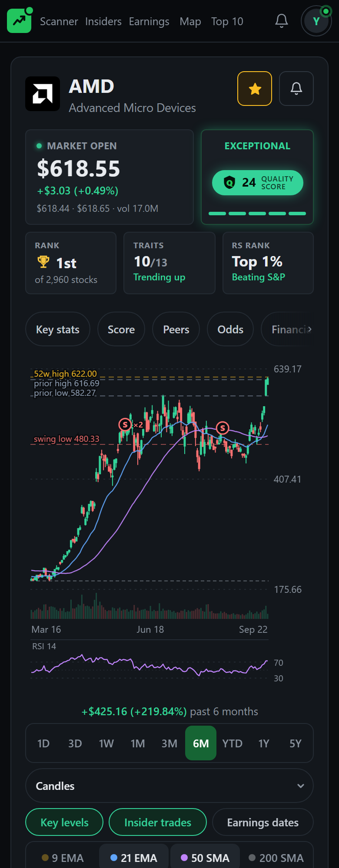This screenshot has height=868, width=339.
Task: Click the MARKET OPEN status indicator
Action: click(77, 146)
